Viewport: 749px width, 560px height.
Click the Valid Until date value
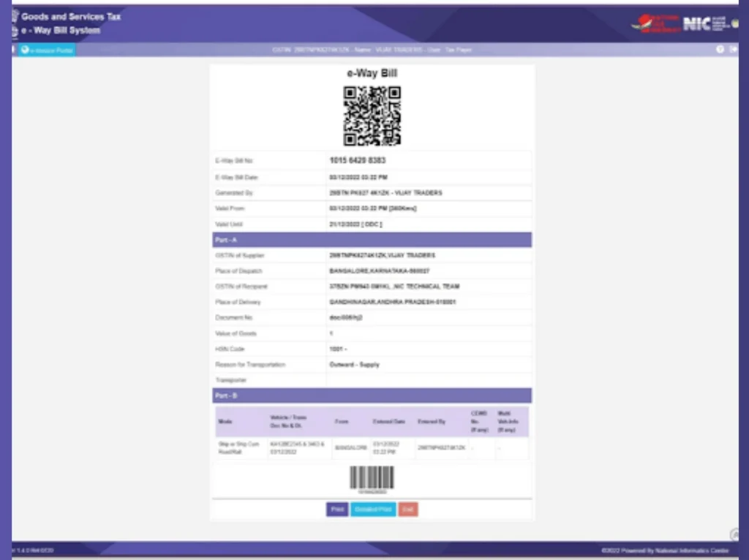click(x=355, y=224)
